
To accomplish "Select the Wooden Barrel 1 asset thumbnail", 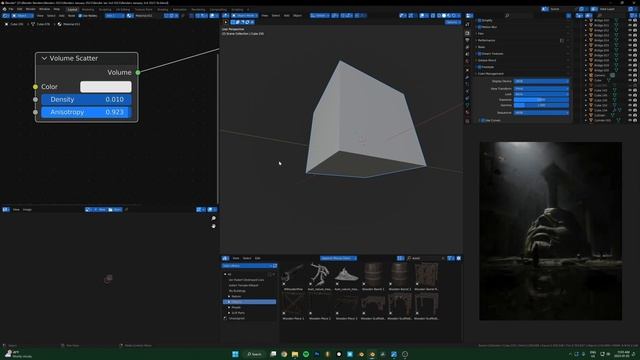I will click(x=373, y=276).
